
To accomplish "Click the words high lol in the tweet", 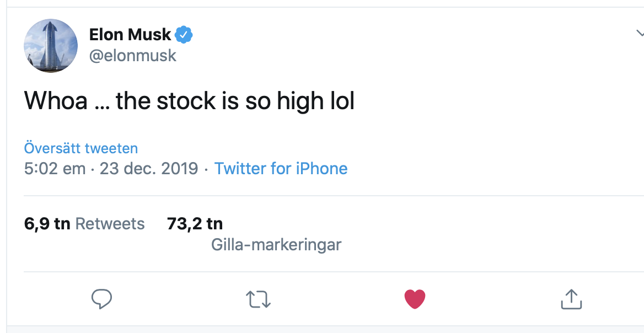I will click(315, 101).
